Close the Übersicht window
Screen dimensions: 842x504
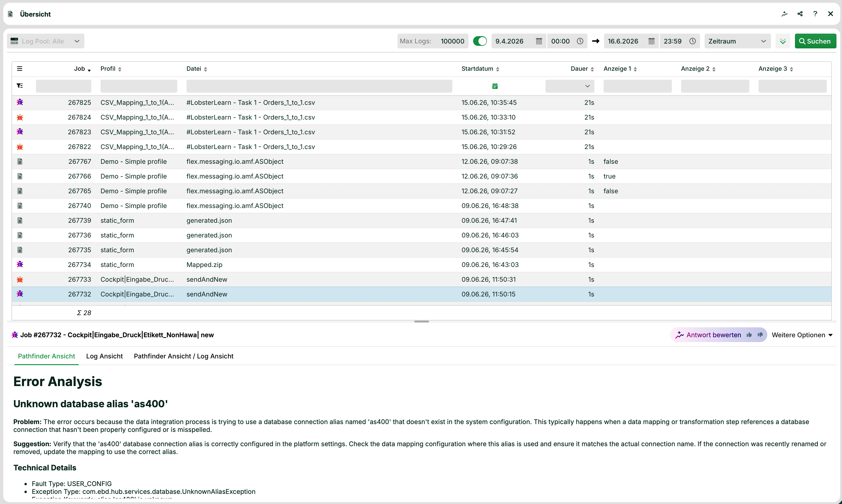click(x=830, y=14)
